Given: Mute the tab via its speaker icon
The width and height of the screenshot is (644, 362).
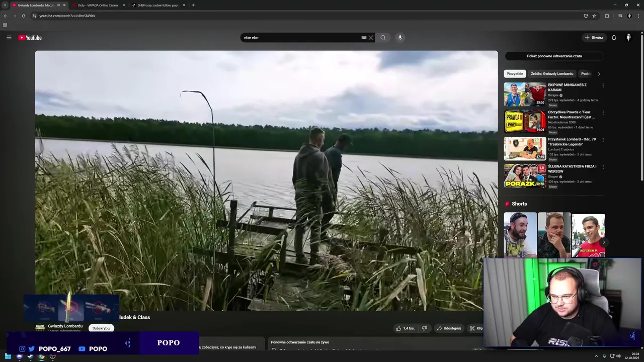Looking at the screenshot, I should [58, 5].
